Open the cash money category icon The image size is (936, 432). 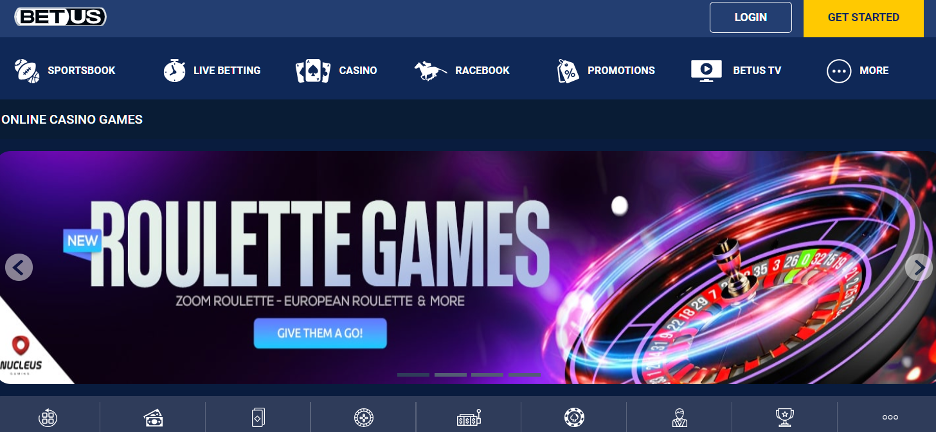[x=153, y=418]
